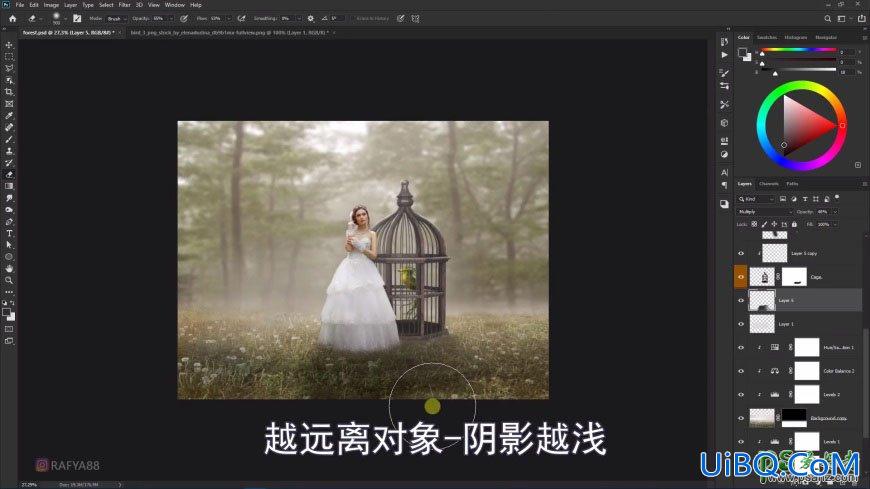Screen dimensions: 870x489
Task: Select the Eyedropper tool
Action: 9,115
